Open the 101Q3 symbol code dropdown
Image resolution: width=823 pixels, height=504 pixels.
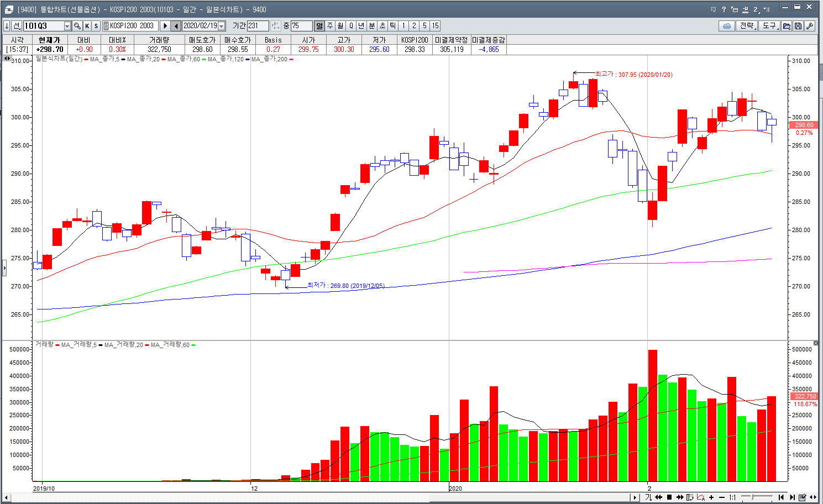[x=67, y=26]
